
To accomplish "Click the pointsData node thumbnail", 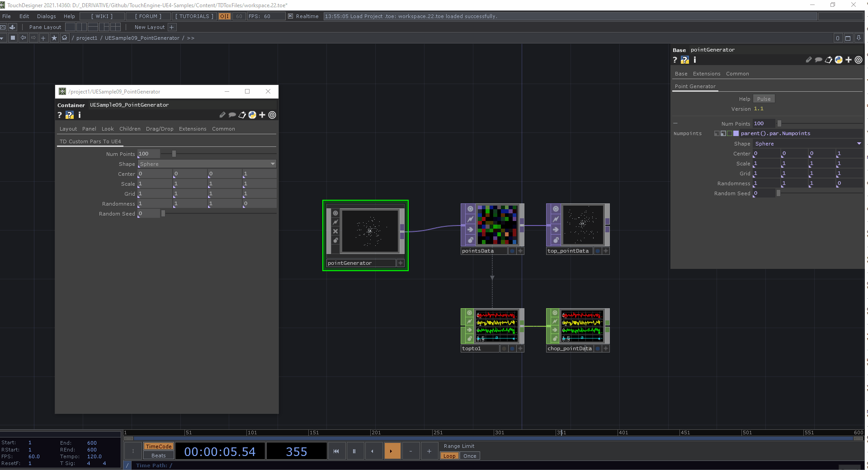I will tap(496, 225).
